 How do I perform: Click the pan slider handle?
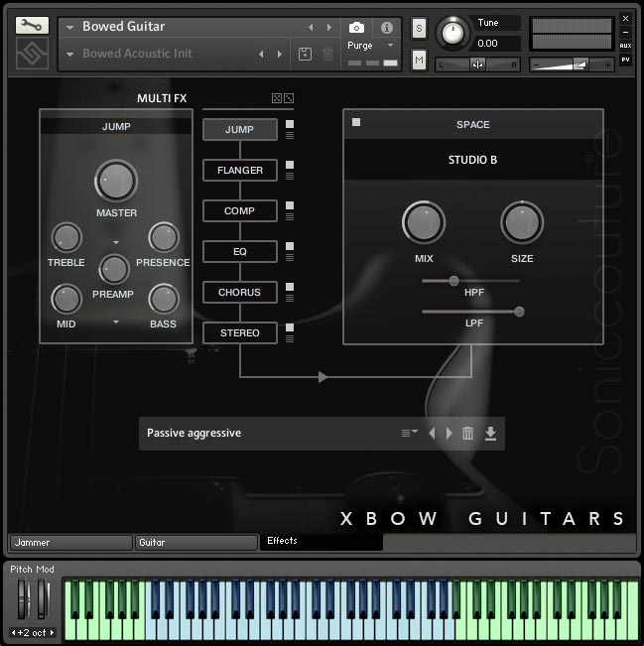click(478, 65)
